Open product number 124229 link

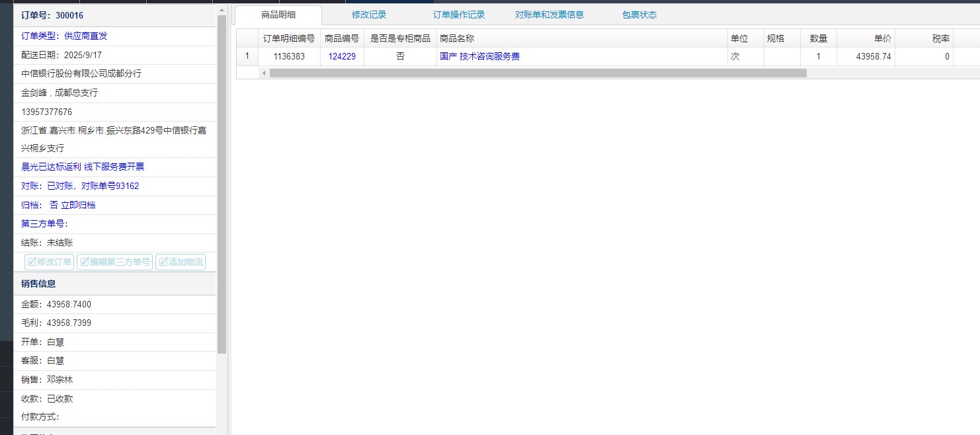(x=342, y=57)
